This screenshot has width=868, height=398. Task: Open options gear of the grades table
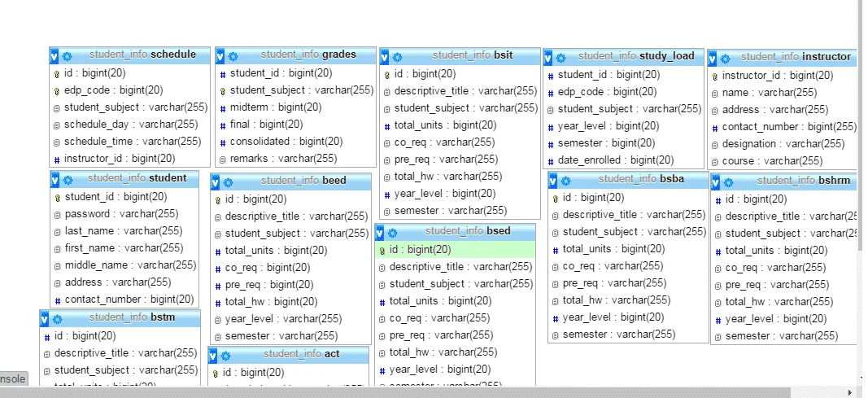(233, 56)
